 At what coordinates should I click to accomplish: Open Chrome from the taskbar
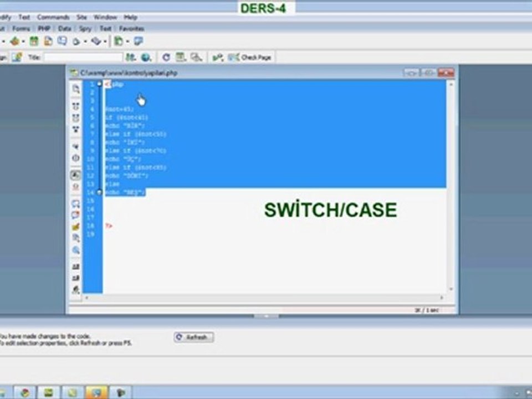click(25, 392)
